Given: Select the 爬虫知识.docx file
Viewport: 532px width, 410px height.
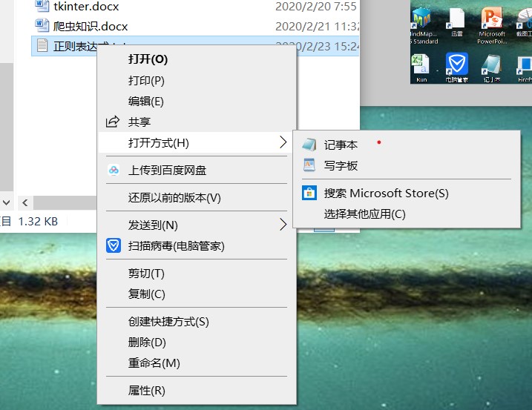Looking at the screenshot, I should point(91,26).
